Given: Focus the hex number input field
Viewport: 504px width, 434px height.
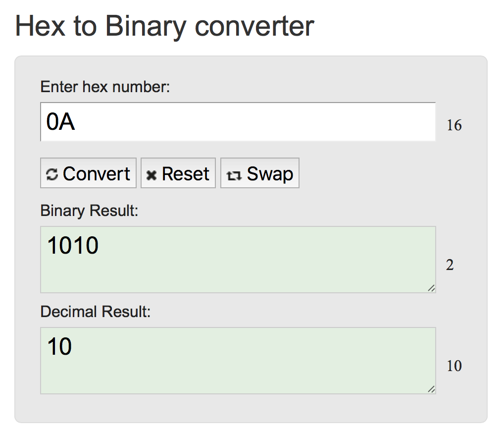Looking at the screenshot, I should (x=238, y=122).
